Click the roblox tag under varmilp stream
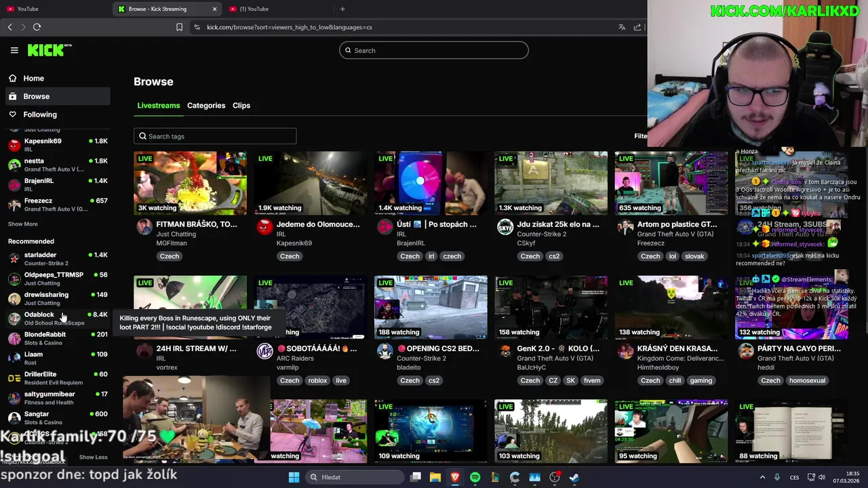 [318, 380]
